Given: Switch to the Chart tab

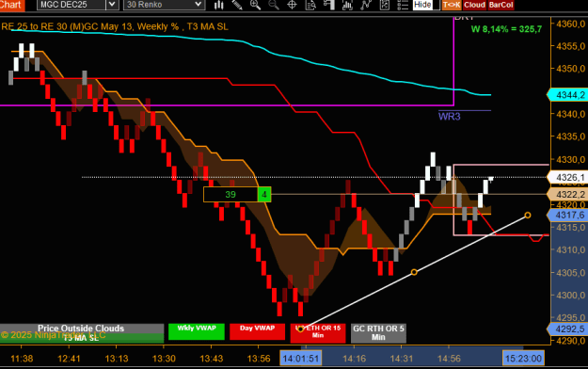Looking at the screenshot, I should click(x=12, y=5).
